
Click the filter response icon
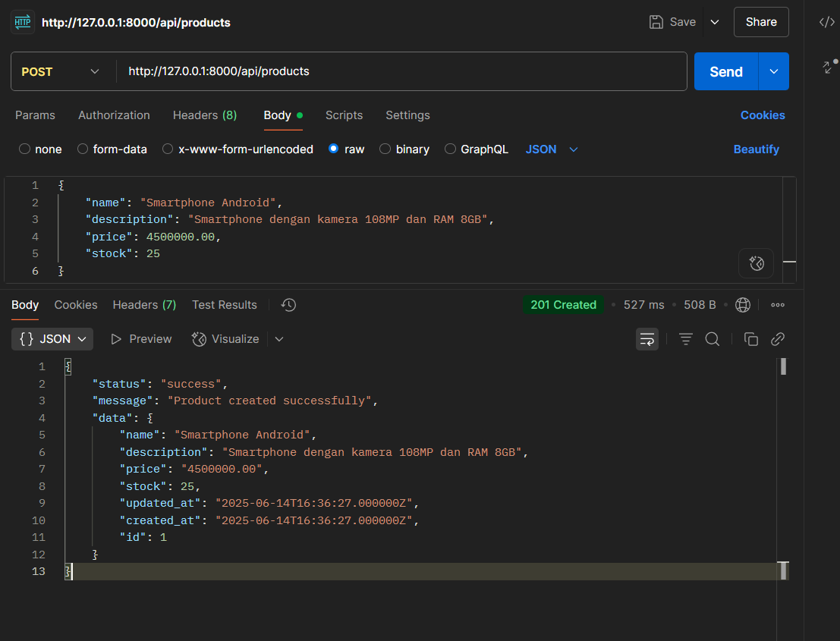pos(686,339)
